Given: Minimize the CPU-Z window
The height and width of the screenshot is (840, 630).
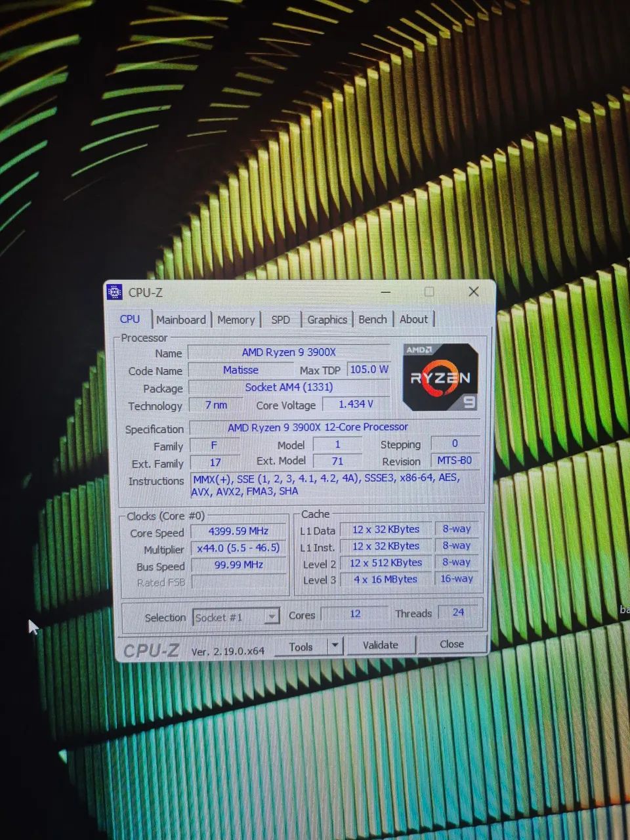Looking at the screenshot, I should click(385, 292).
